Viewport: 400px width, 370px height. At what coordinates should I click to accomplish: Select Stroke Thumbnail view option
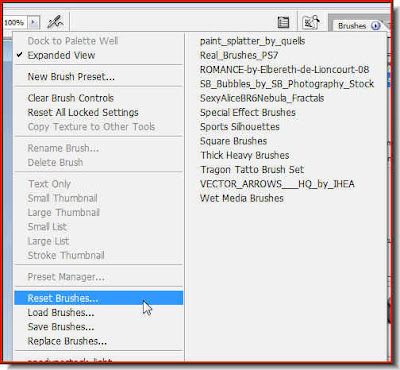(x=99, y=255)
